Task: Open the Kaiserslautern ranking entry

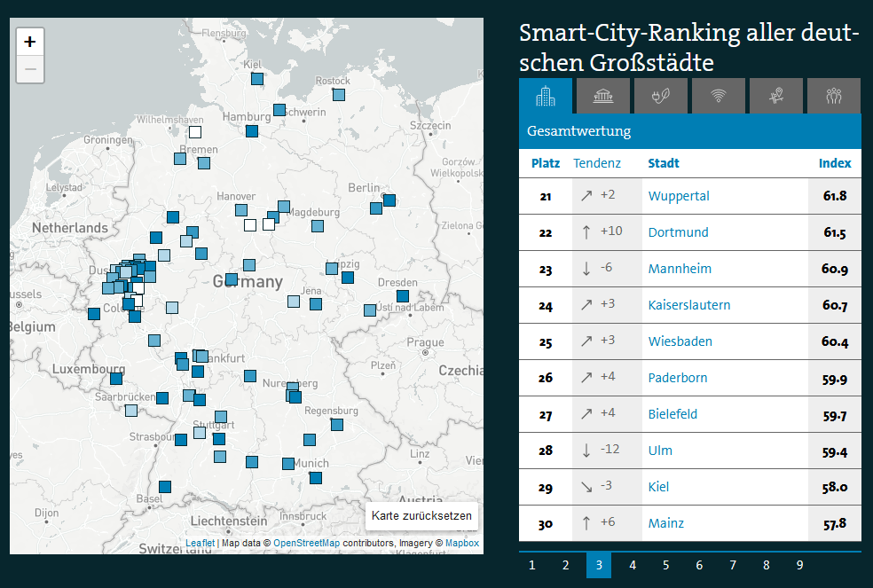Action: click(689, 305)
